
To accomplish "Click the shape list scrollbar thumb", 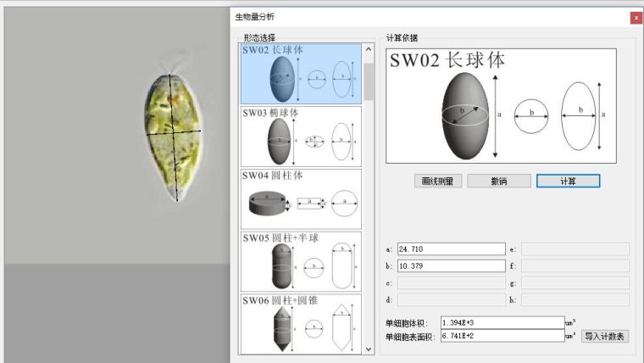I will [369, 81].
